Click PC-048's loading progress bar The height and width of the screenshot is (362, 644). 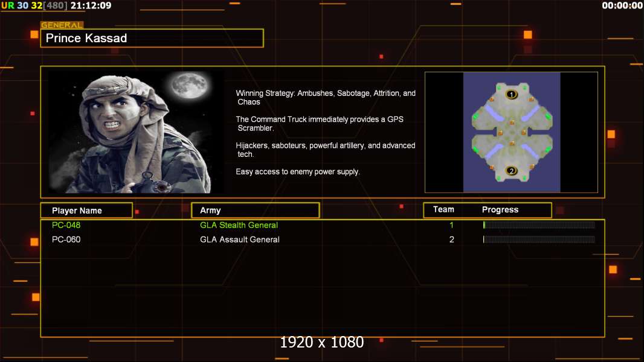coord(539,224)
